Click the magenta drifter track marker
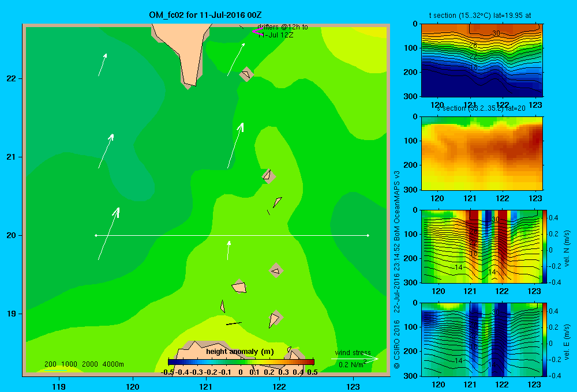This screenshot has width=577, height=392. click(x=257, y=31)
